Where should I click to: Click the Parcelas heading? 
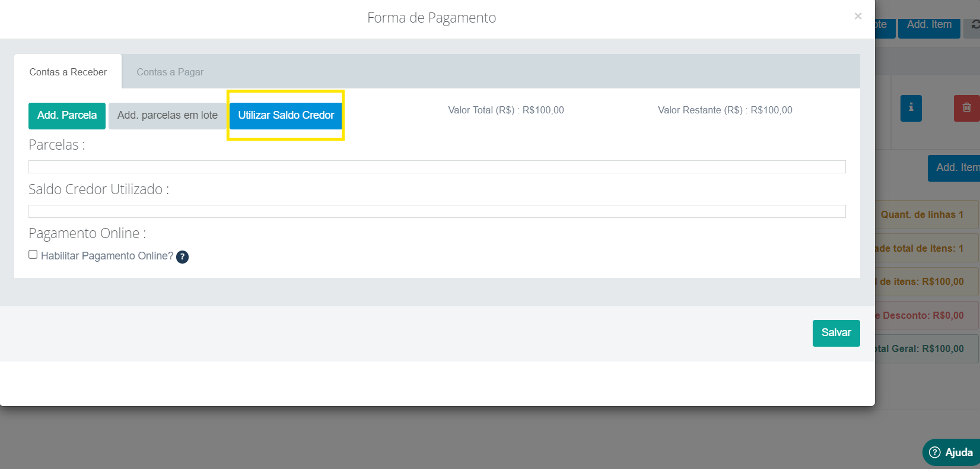click(x=57, y=145)
